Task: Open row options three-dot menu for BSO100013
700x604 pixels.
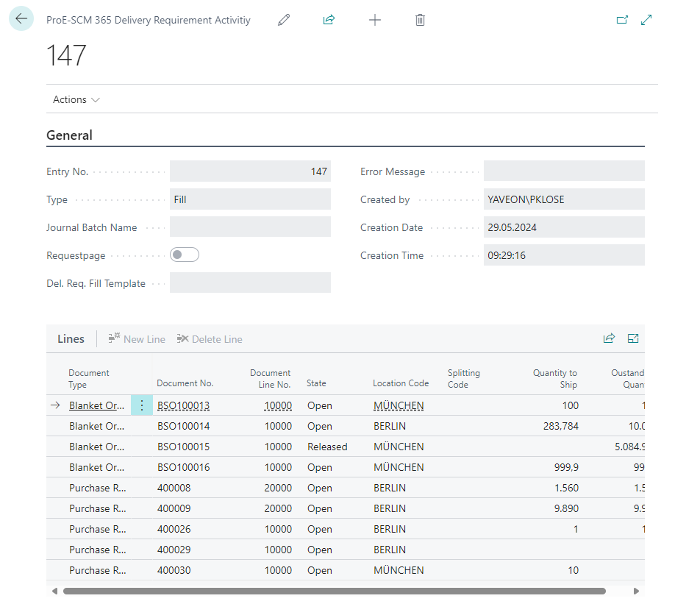Action: [x=142, y=405]
